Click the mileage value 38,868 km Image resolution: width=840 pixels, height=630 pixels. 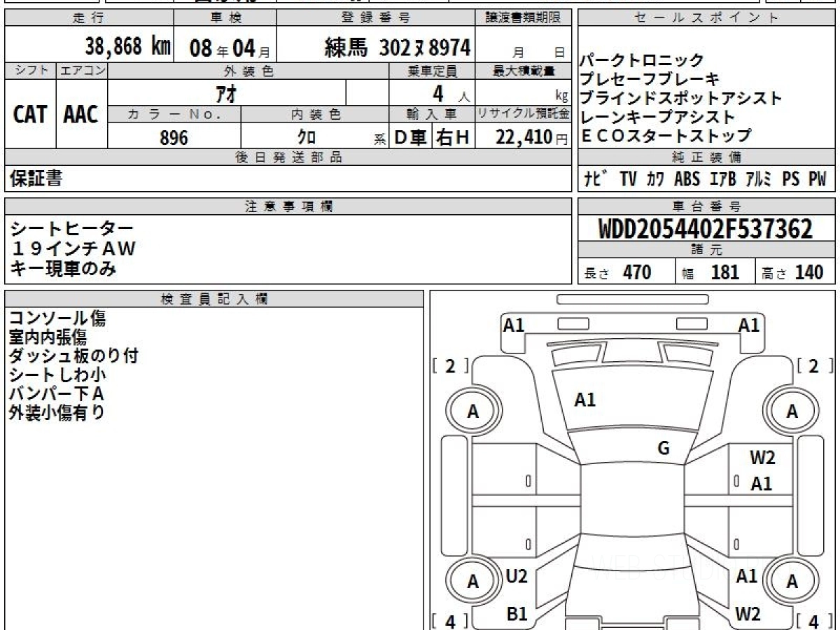[x=128, y=47]
